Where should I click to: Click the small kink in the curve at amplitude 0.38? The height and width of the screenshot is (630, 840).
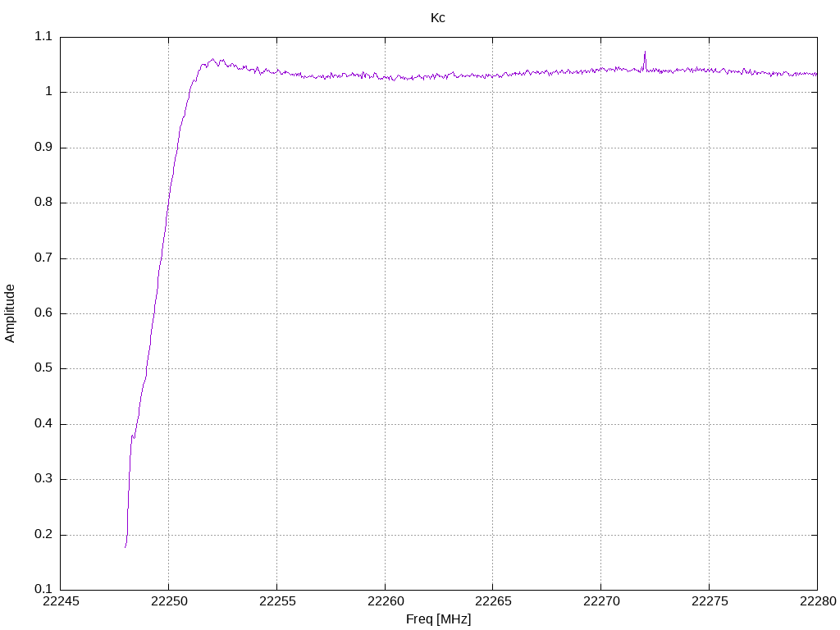(x=133, y=436)
